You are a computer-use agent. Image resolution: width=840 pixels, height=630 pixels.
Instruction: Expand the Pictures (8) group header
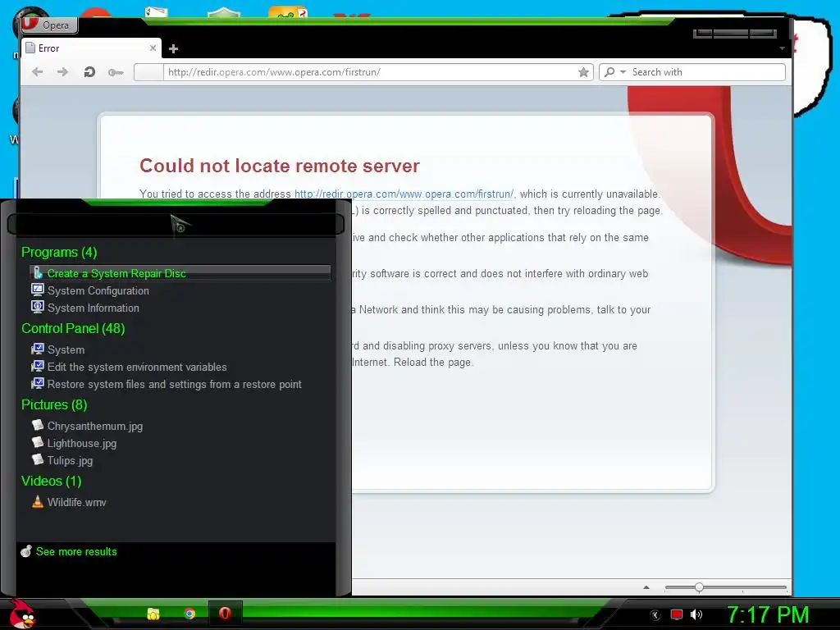coord(54,405)
